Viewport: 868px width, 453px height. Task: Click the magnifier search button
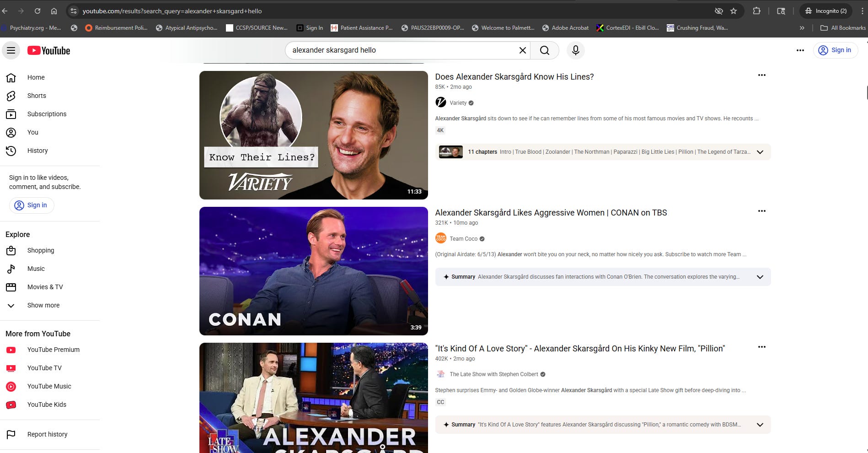[x=544, y=50]
